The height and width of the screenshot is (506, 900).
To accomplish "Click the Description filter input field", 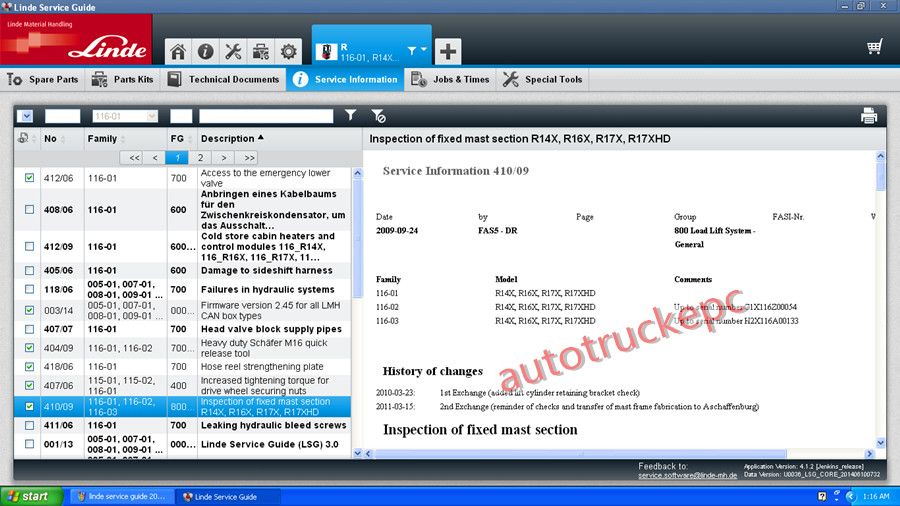I will tap(266, 116).
